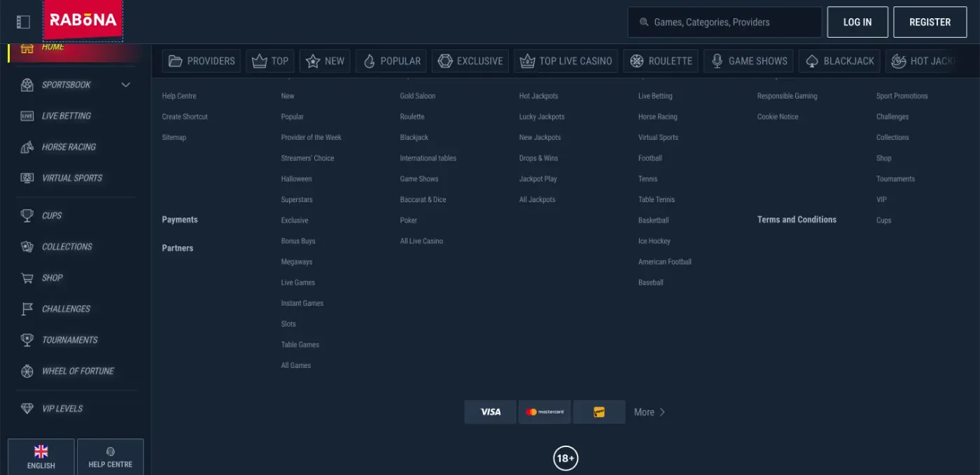Click the Sportsbook ball icon in sidebar

tap(27, 85)
